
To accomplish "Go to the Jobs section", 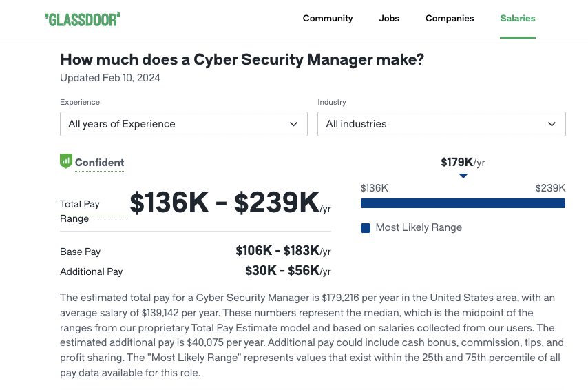I will (x=389, y=19).
